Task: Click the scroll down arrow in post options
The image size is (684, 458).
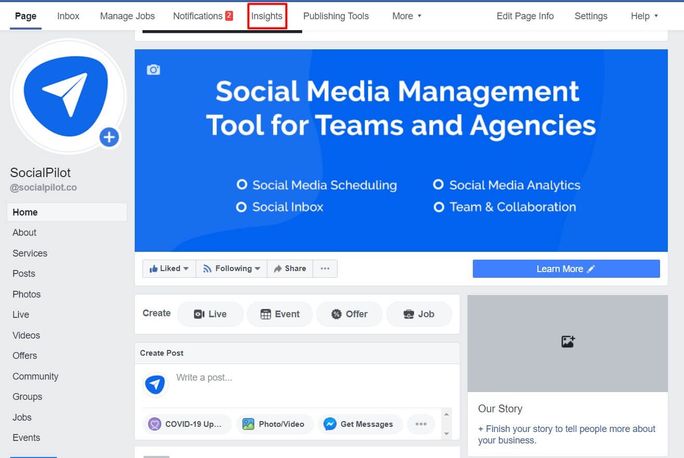Action: coord(446,433)
